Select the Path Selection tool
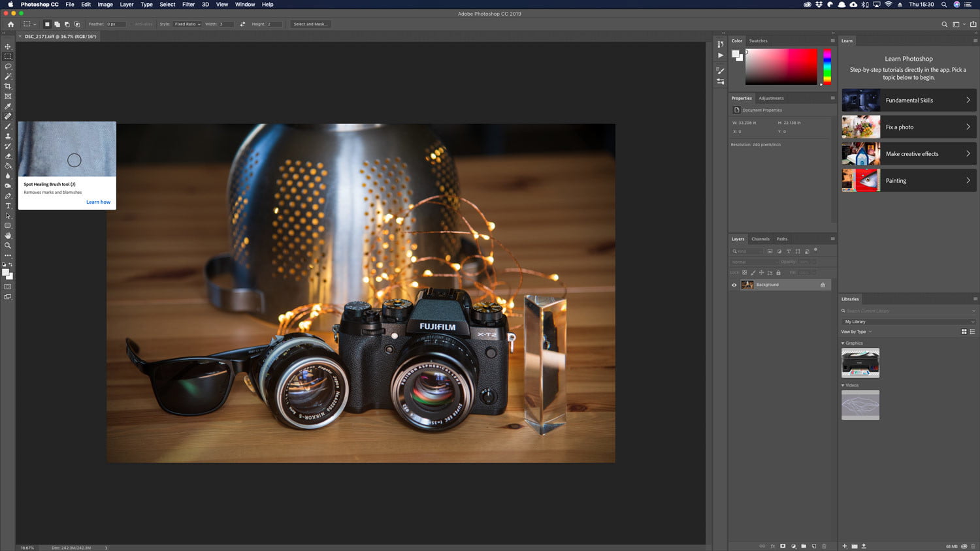The height and width of the screenshot is (551, 980). pos(8,215)
